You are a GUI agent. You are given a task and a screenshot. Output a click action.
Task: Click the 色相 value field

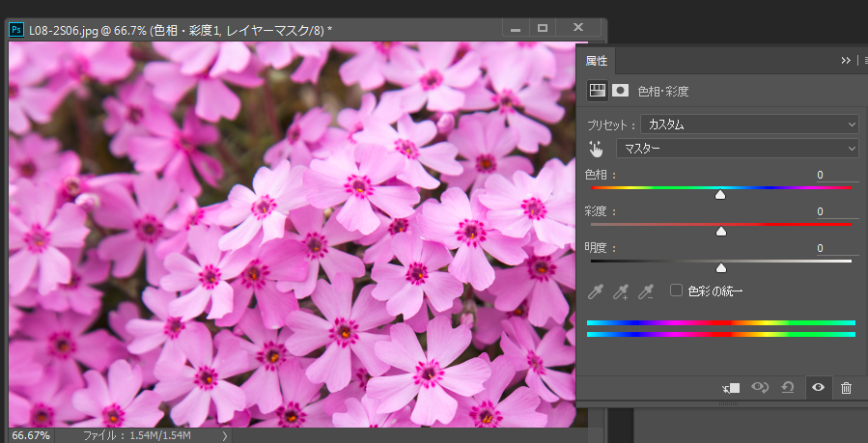point(837,176)
